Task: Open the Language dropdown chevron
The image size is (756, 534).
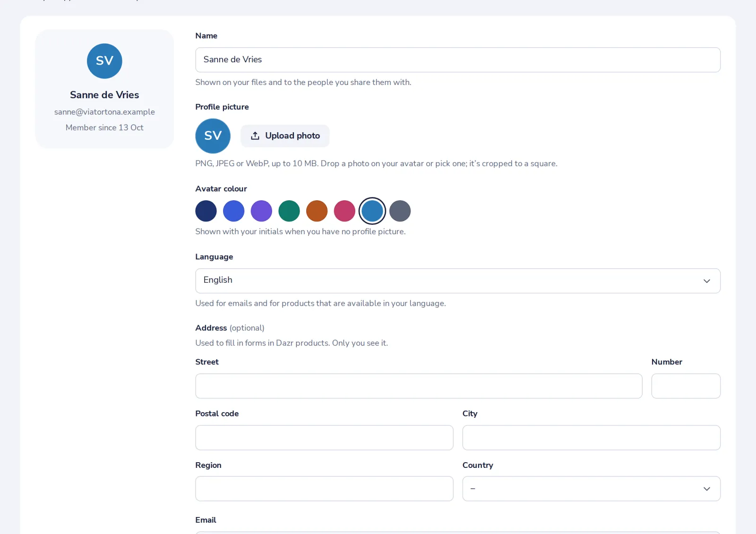Action: [706, 281]
